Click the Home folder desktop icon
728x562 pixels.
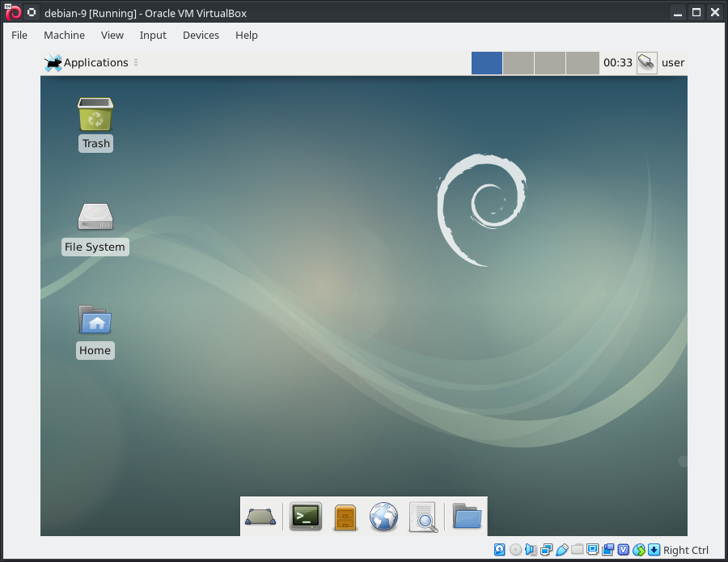click(x=95, y=320)
